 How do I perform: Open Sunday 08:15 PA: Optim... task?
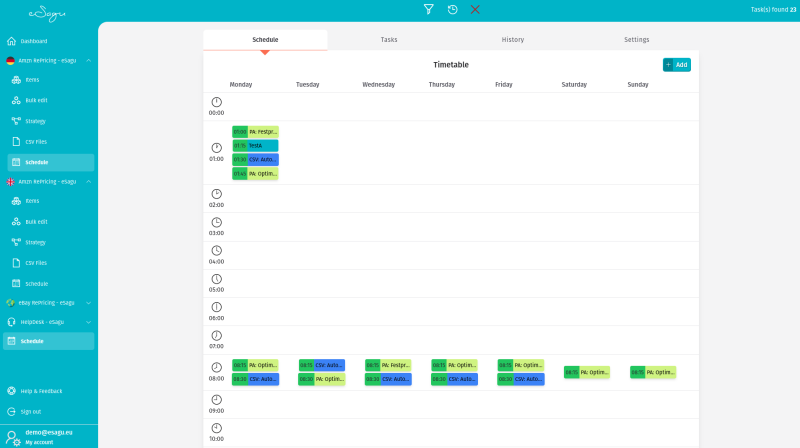click(653, 372)
